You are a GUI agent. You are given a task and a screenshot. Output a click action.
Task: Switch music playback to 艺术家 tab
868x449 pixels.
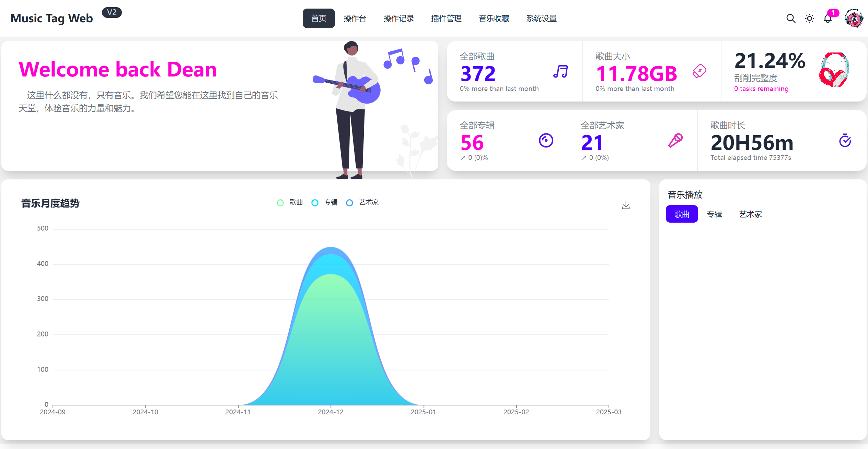pyautogui.click(x=750, y=214)
